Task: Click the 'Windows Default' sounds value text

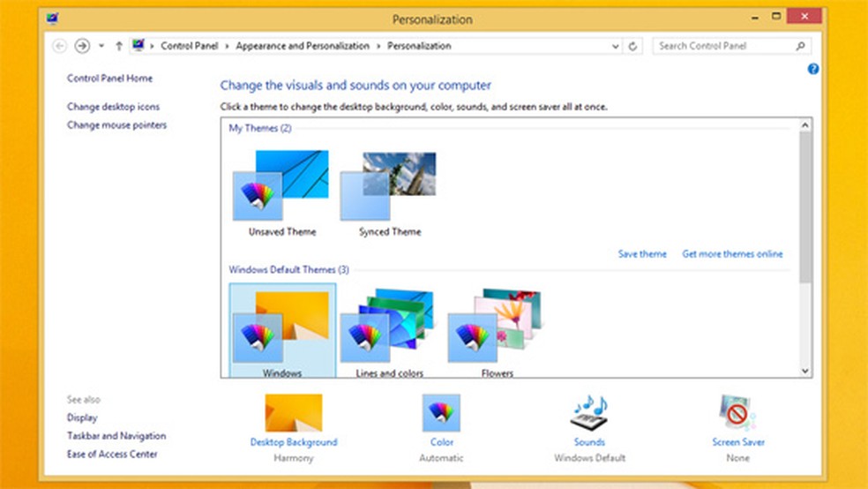Action: tap(589, 458)
